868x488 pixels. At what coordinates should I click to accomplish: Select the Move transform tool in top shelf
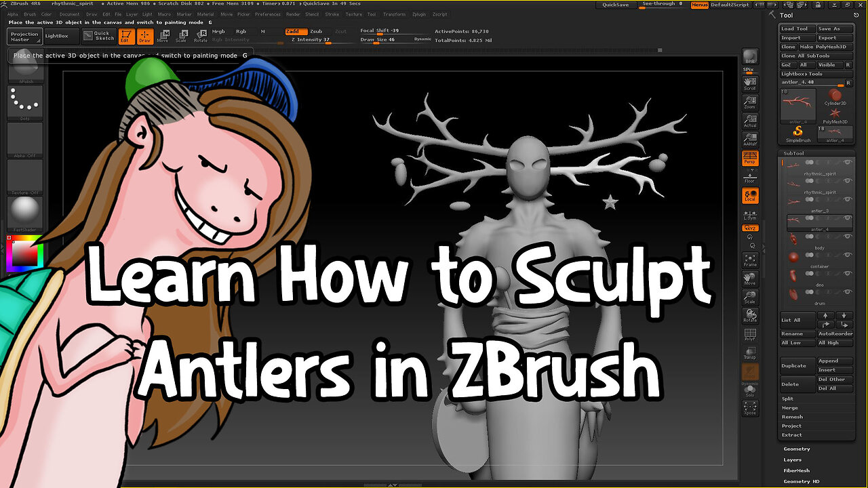(163, 37)
